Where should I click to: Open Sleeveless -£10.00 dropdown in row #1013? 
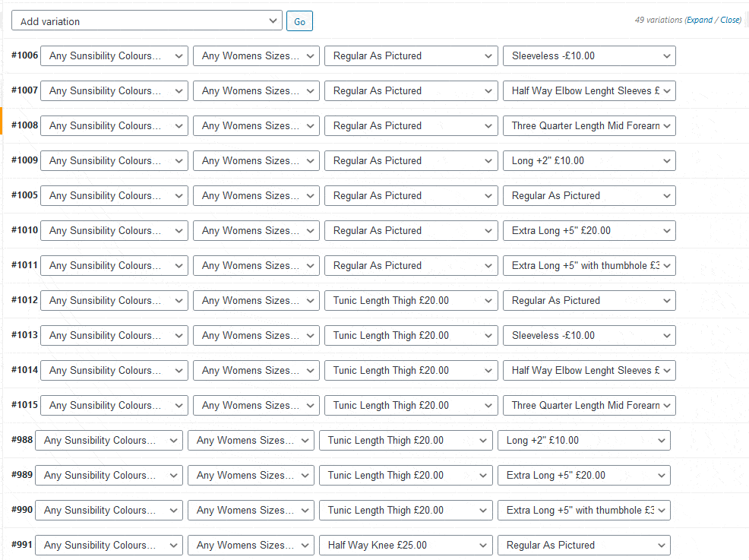(x=589, y=335)
